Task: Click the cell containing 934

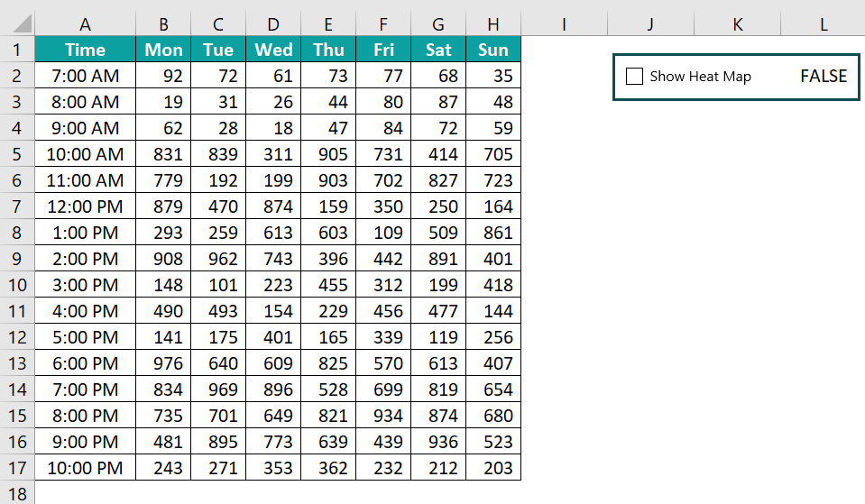Action: [383, 416]
